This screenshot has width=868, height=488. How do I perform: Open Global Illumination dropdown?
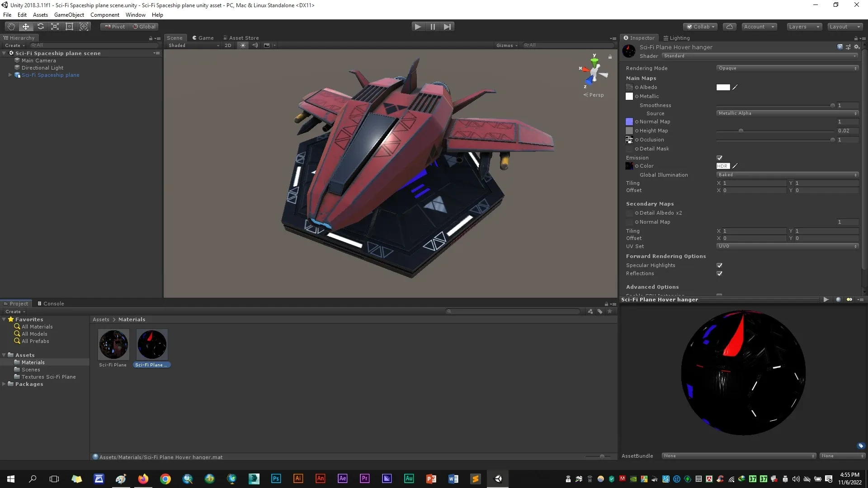pos(787,175)
